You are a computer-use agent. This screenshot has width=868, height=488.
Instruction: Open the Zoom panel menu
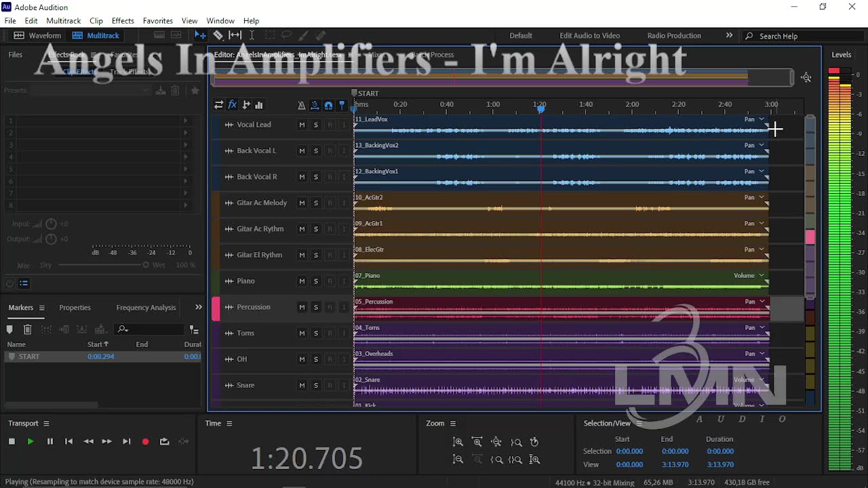point(452,424)
